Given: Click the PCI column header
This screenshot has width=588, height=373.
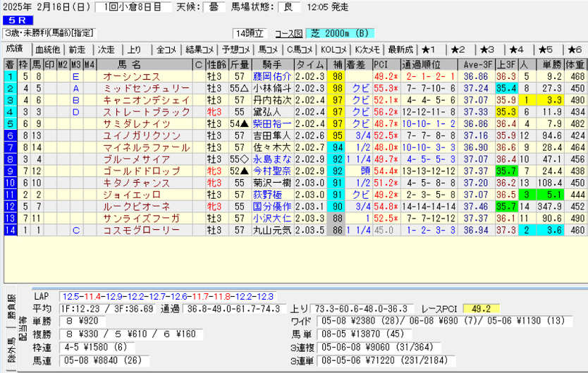Looking at the screenshot, I should (x=382, y=64).
